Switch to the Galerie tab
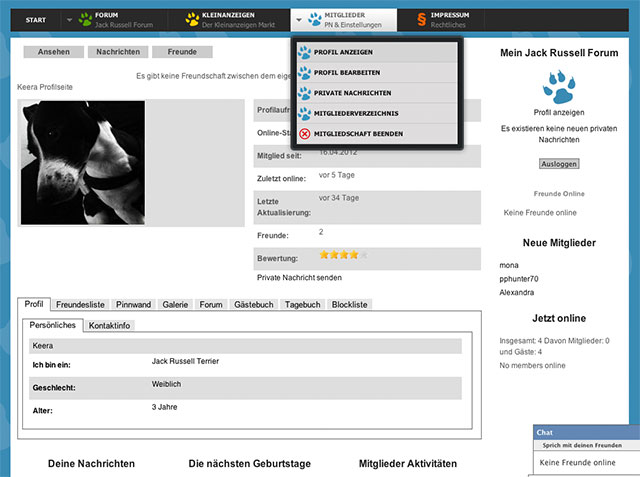 tap(175, 304)
